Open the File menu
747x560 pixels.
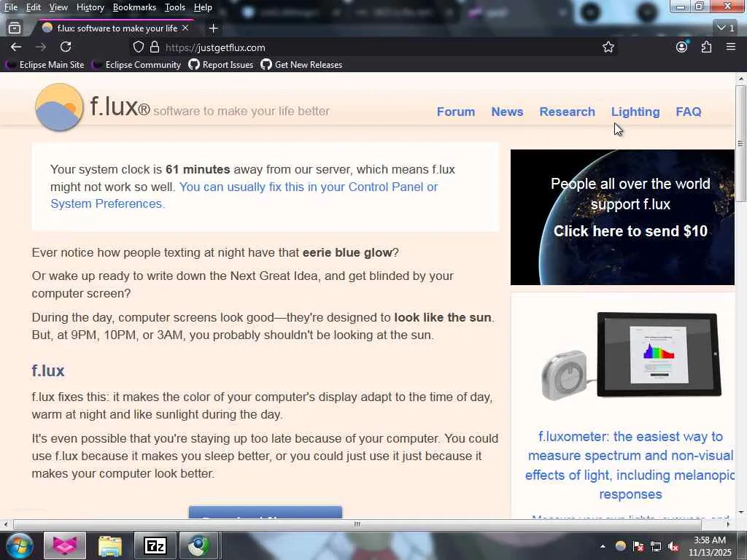11,7
